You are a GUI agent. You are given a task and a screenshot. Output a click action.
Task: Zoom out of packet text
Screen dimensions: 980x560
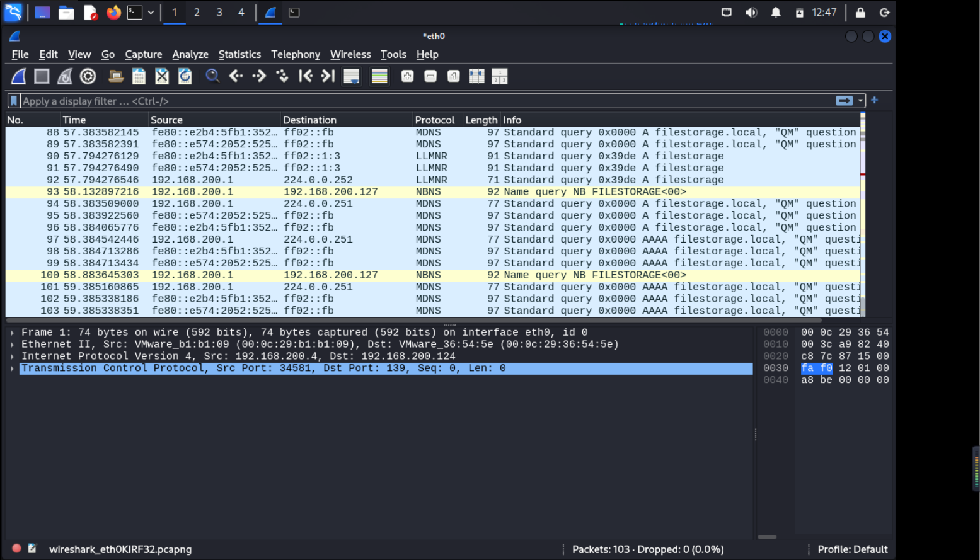430,76
